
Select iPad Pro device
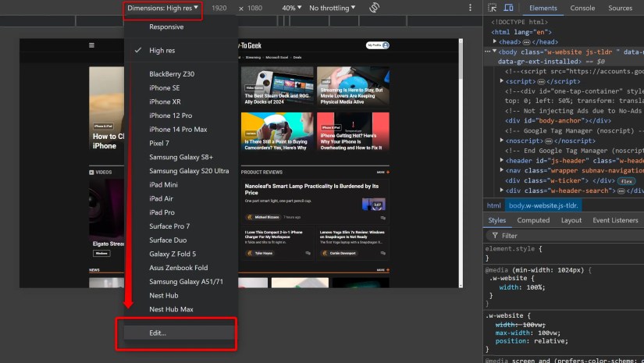pos(162,212)
